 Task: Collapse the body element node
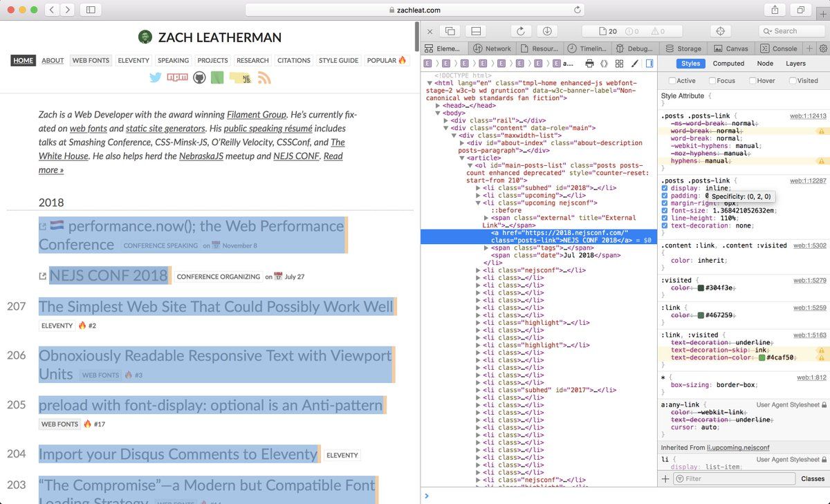[438, 113]
